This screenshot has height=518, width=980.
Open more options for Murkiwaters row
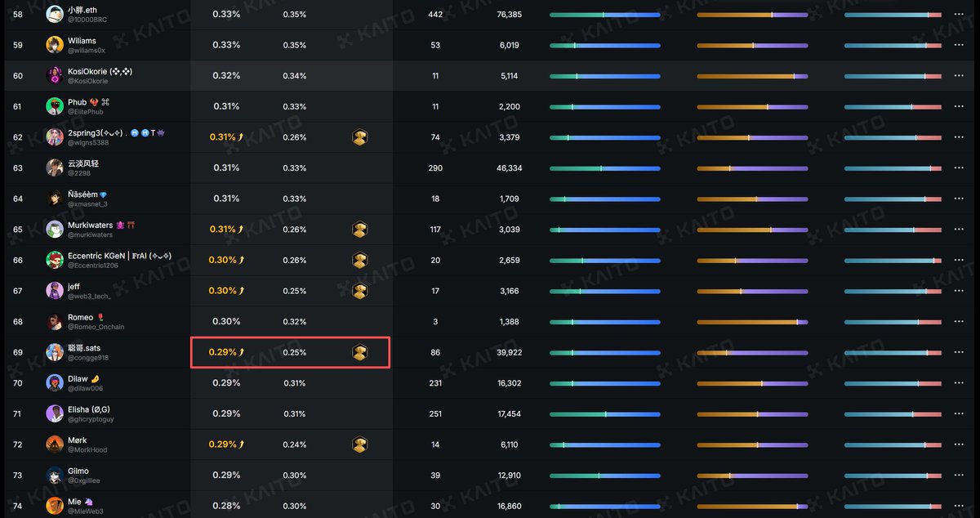coord(959,229)
